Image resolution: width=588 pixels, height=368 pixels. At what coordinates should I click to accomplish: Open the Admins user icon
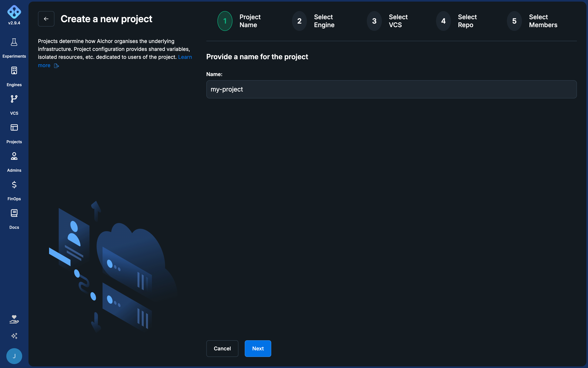[x=14, y=156]
